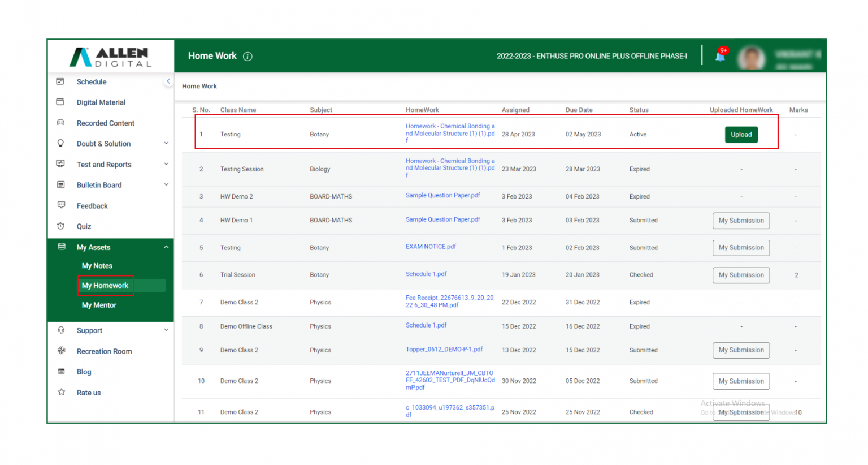Click the Feedback chat icon
Viewport: 868px width, 465px height.
(61, 205)
